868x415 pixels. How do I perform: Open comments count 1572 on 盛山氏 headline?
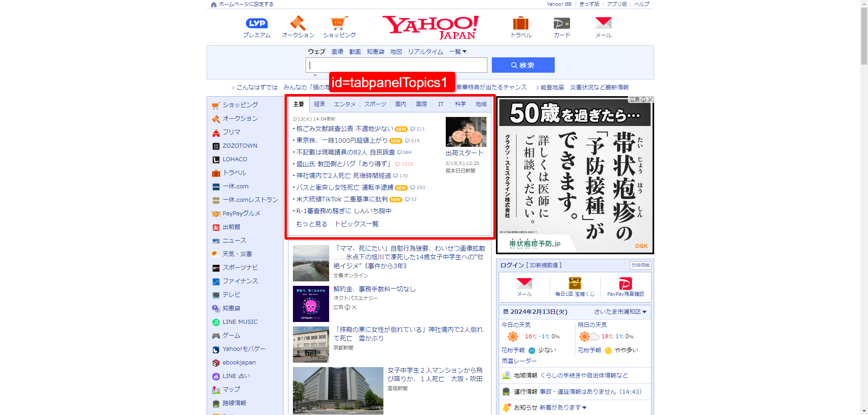(x=404, y=164)
